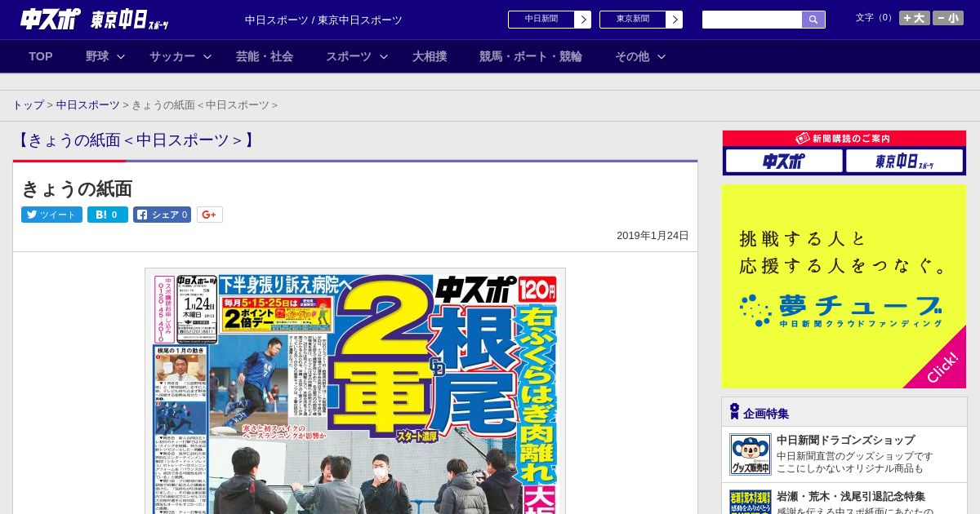Open the 中日新聞 link button
Screen dimensions: 980x514
[x=541, y=20]
